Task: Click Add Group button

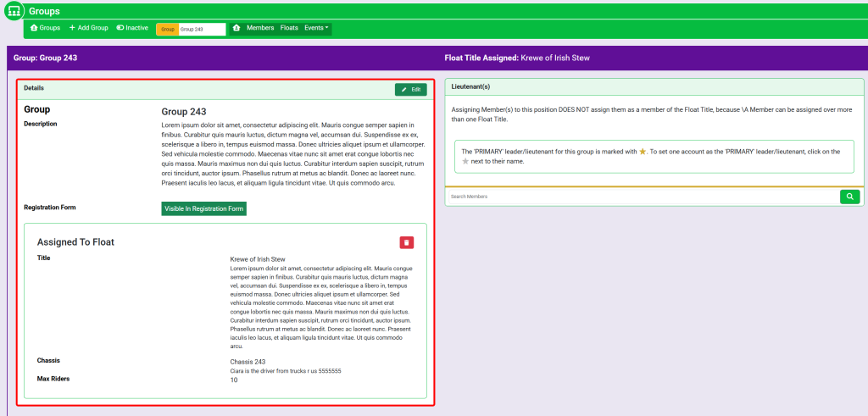Action: tap(88, 28)
